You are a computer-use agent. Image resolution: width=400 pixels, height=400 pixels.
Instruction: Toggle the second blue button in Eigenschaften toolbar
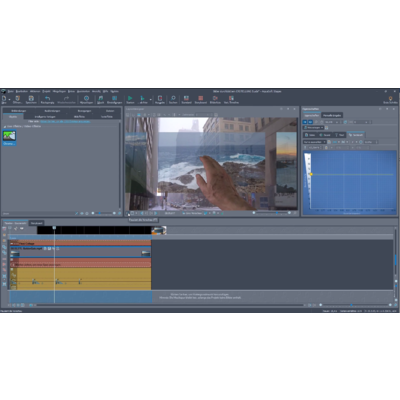(x=310, y=122)
